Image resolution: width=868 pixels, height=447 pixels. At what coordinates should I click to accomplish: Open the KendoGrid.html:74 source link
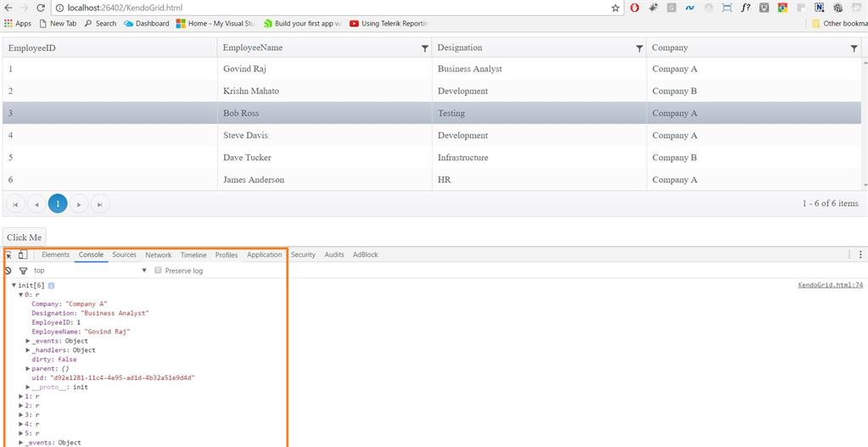(831, 286)
